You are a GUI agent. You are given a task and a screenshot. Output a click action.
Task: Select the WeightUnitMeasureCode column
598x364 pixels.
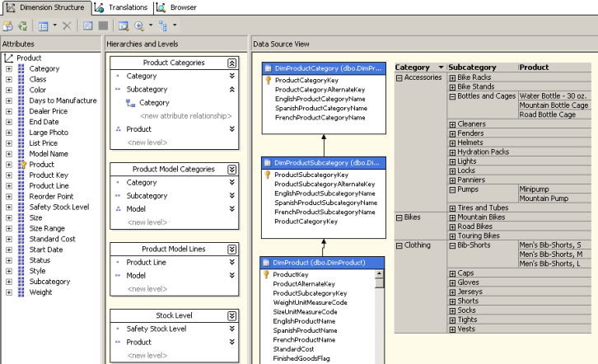pyautogui.click(x=310, y=302)
